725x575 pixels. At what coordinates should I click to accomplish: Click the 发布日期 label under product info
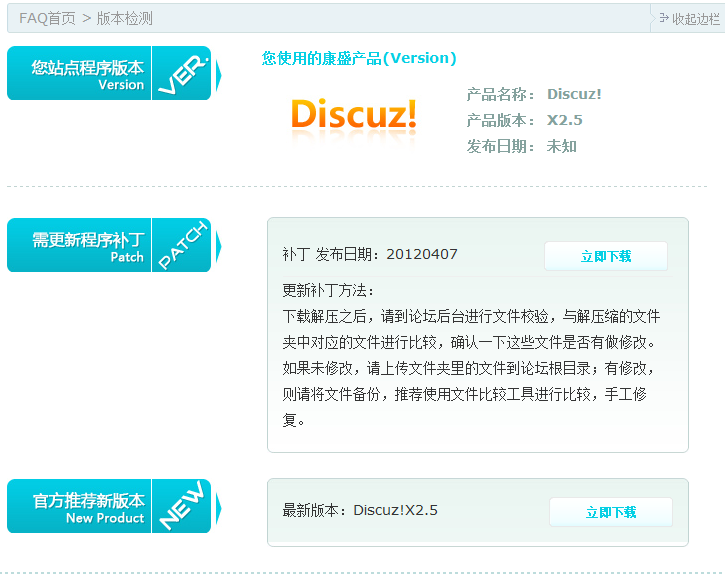[x=501, y=147]
